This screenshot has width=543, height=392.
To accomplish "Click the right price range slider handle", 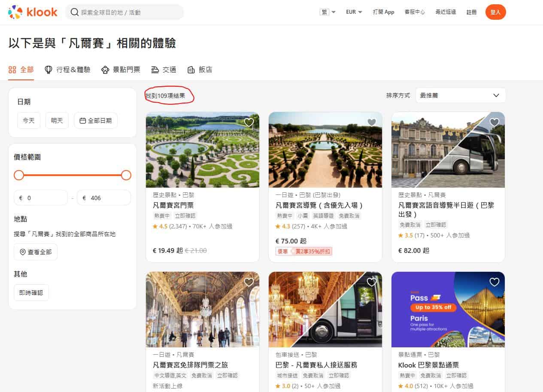I will [x=126, y=175].
